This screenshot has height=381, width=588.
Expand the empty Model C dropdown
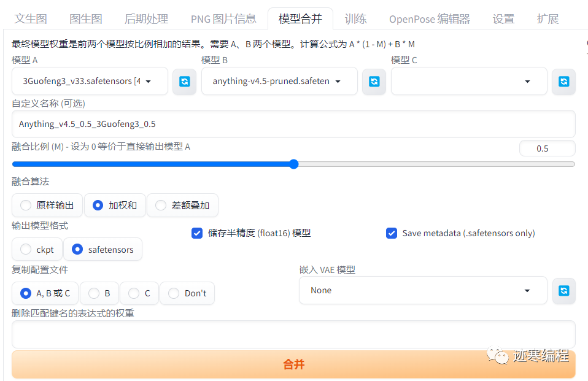tap(468, 81)
